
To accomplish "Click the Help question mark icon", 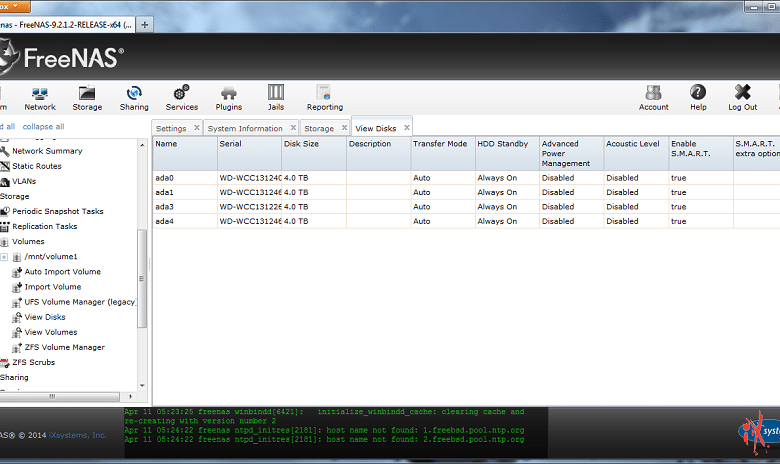I will pos(698,92).
